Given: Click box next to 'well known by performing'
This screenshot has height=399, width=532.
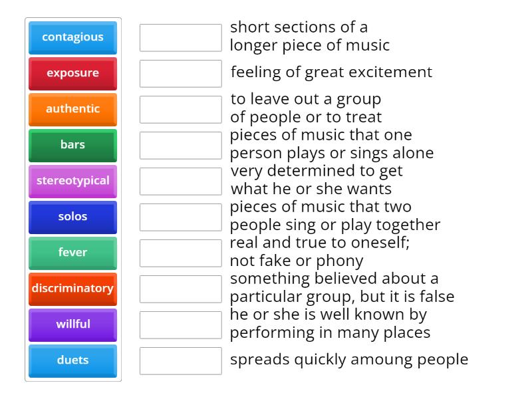Looking at the screenshot, I should [180, 325].
